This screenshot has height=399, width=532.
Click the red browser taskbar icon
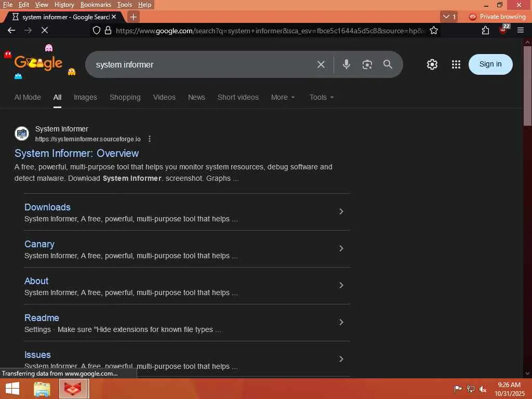tap(73, 389)
